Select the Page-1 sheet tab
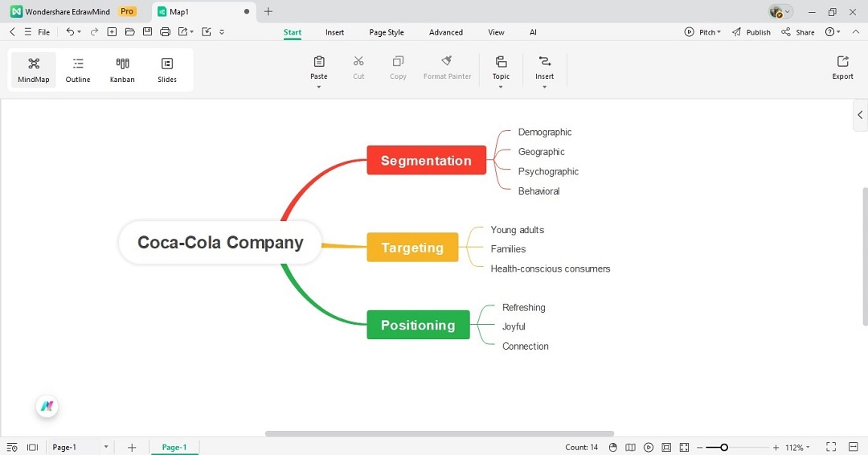868x455 pixels. [x=174, y=447]
